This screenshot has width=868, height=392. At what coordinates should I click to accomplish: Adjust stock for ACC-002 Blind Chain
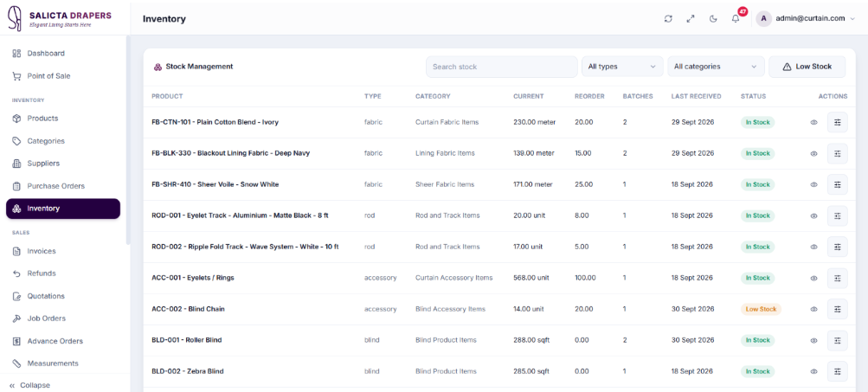click(x=838, y=309)
